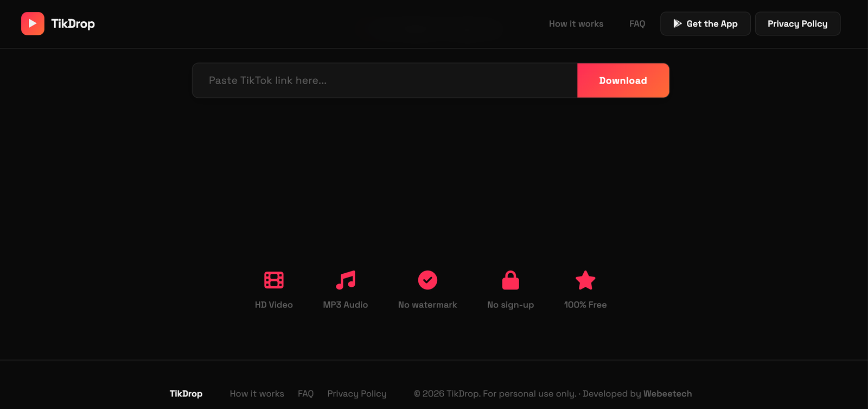Open Privacy Policy link in footer
The width and height of the screenshot is (868, 409).
[x=357, y=394]
